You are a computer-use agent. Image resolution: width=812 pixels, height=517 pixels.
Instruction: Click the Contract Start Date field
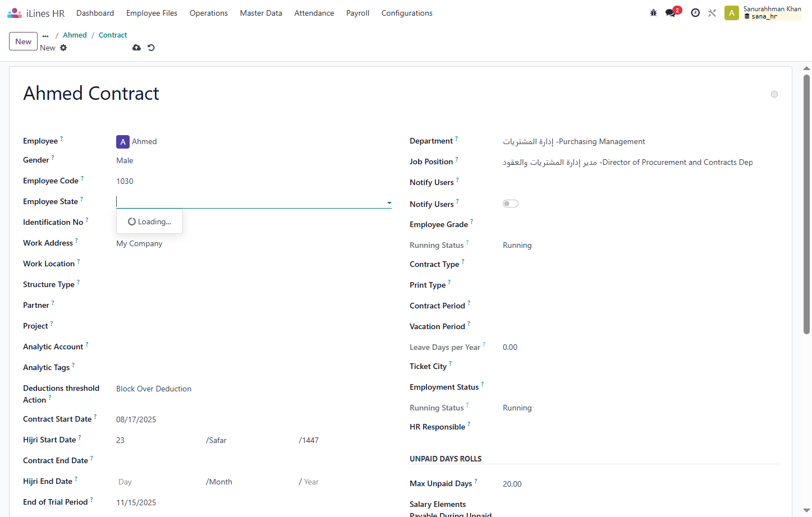[254, 419]
